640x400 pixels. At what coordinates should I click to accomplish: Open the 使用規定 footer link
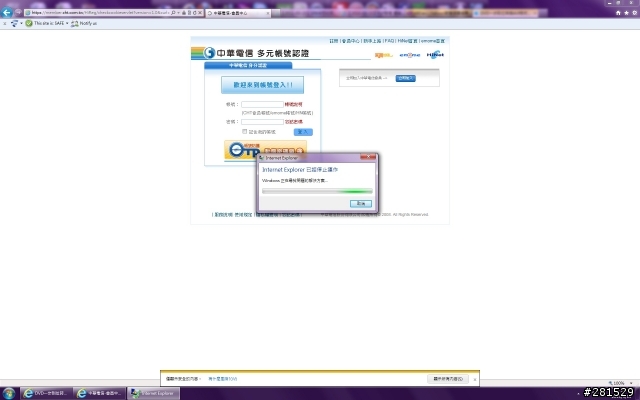coord(243,215)
